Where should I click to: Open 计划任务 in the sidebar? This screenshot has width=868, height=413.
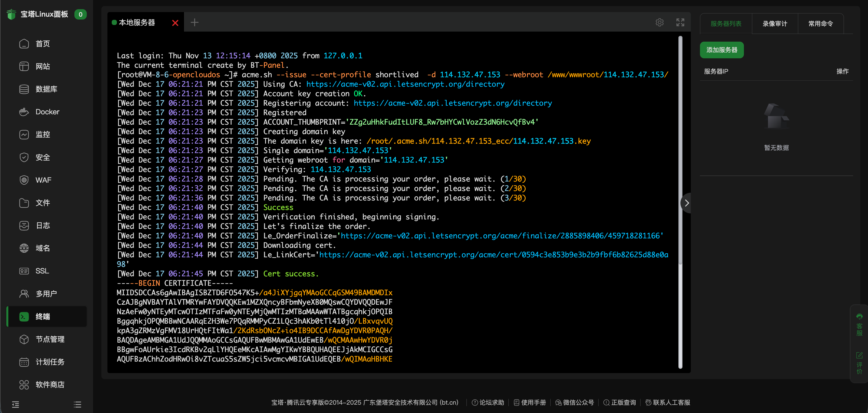click(49, 362)
